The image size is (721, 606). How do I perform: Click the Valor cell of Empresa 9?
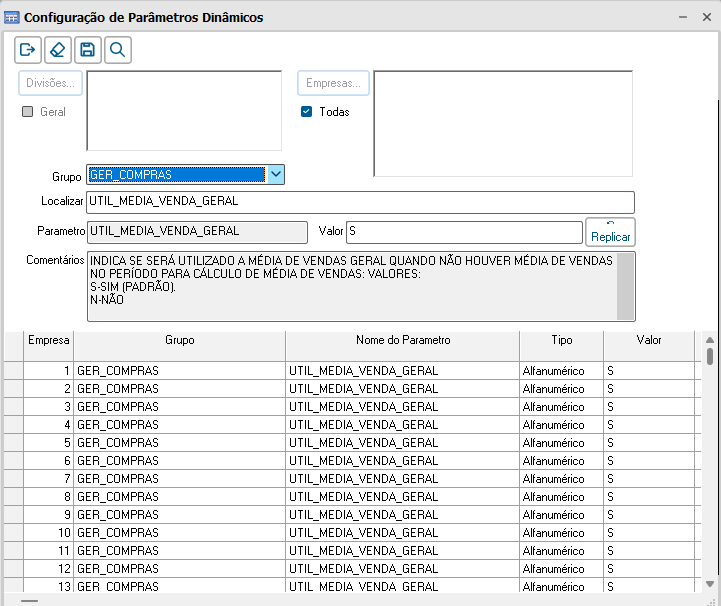[x=648, y=515]
